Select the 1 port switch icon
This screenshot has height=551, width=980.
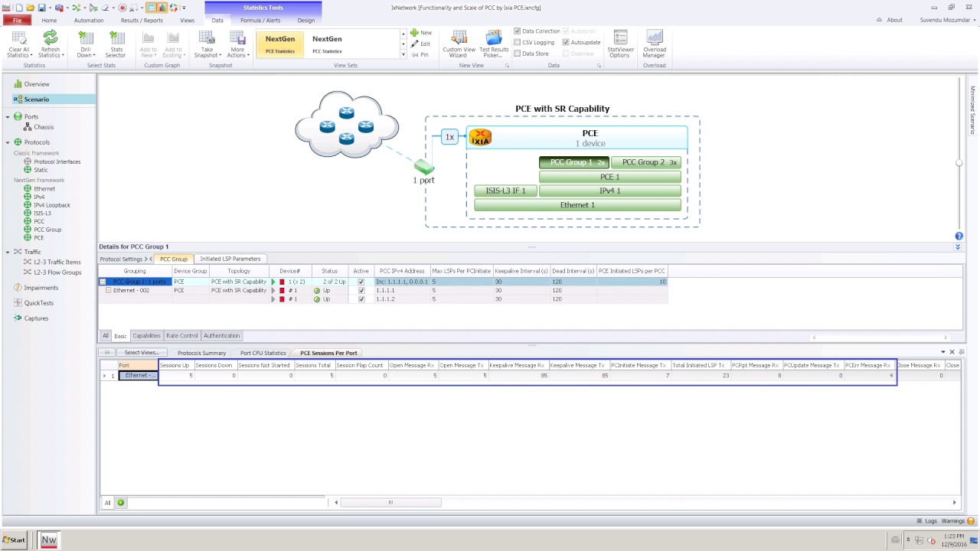pyautogui.click(x=424, y=166)
